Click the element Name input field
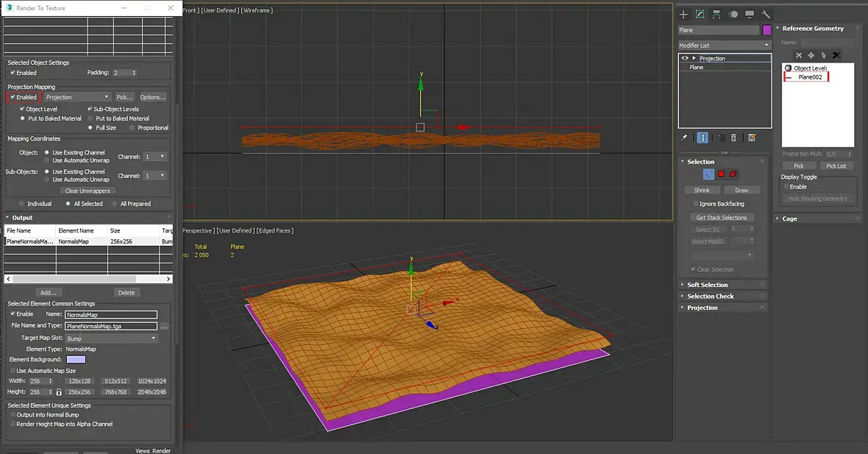 point(111,314)
